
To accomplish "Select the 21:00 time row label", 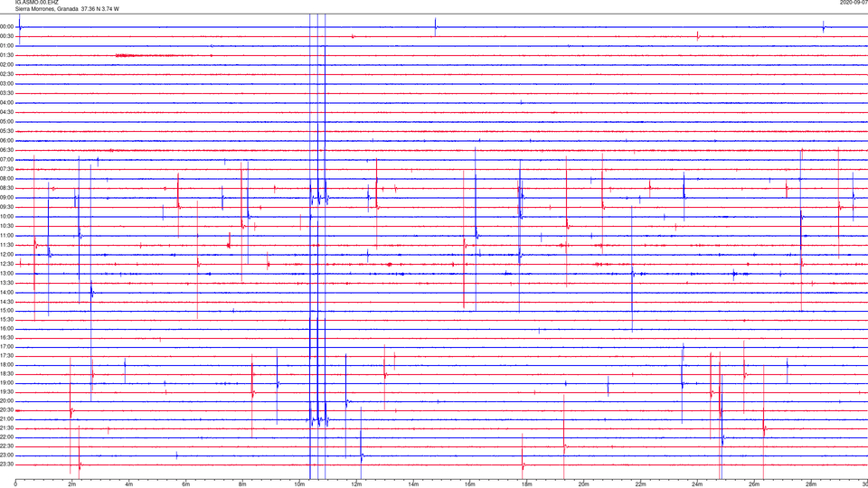I will tap(7, 419).
